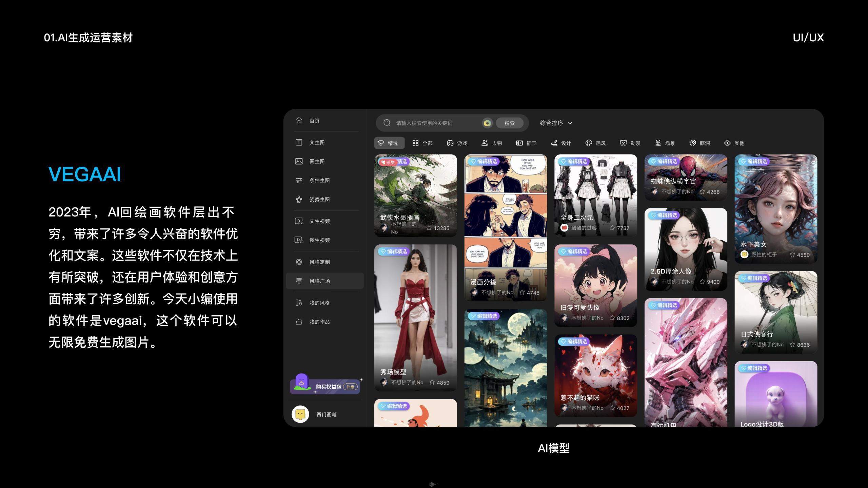Open the 漫画分镜 style card

point(506,227)
